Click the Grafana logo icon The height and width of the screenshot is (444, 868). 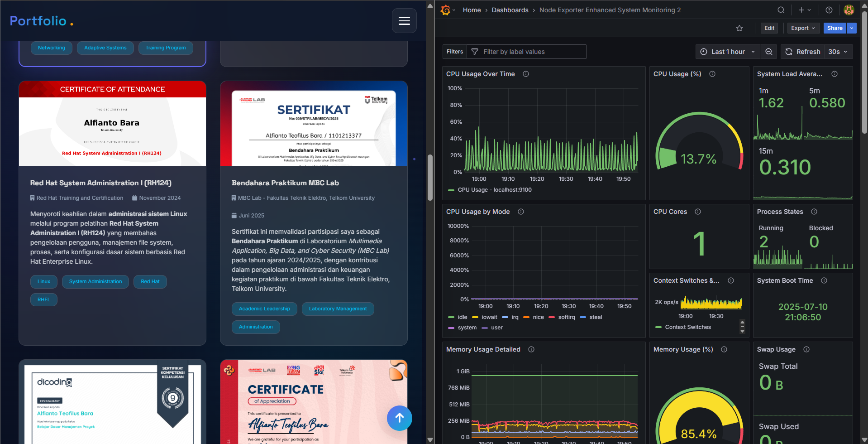coord(445,10)
